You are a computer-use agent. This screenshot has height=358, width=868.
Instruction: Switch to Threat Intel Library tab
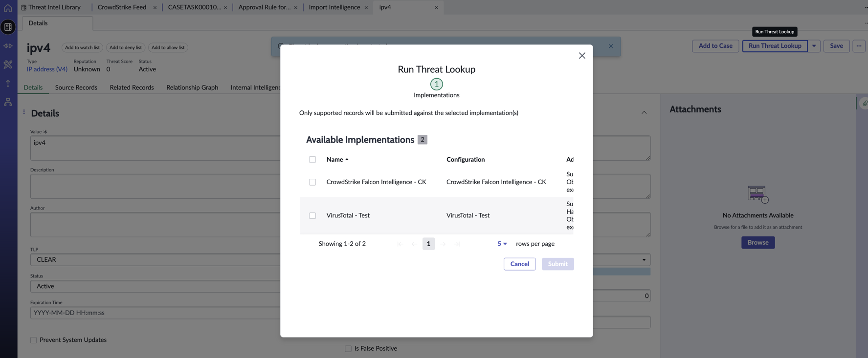point(51,7)
